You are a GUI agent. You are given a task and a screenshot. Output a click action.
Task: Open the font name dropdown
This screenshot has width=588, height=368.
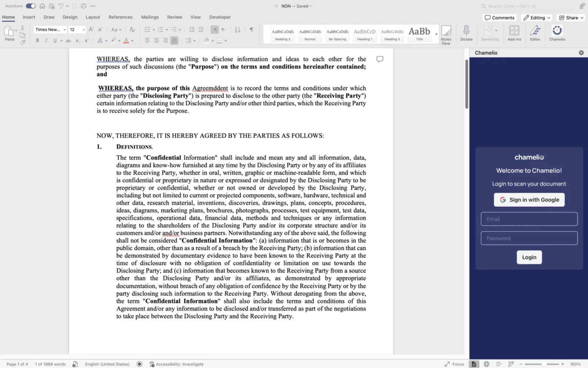(64, 29)
